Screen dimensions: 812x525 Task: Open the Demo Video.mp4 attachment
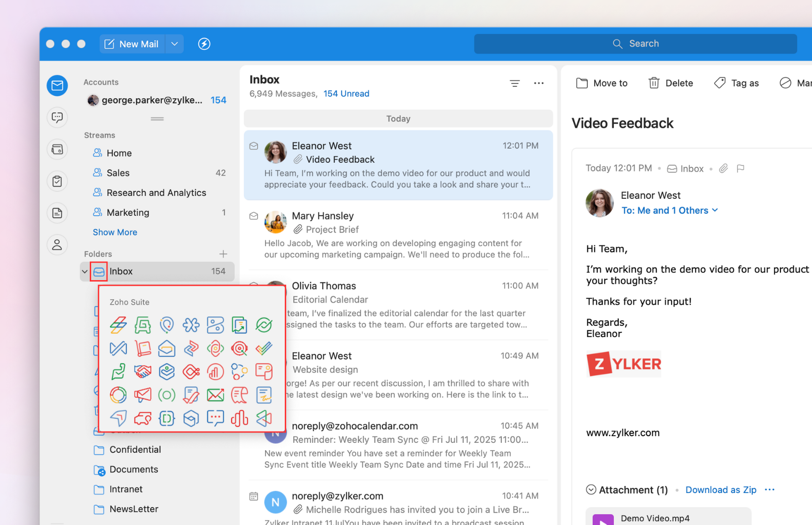668,517
